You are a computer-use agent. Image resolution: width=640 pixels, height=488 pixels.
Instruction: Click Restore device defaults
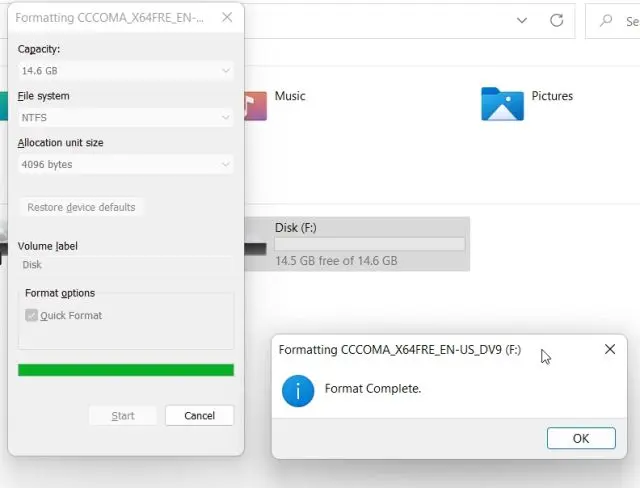(81, 207)
